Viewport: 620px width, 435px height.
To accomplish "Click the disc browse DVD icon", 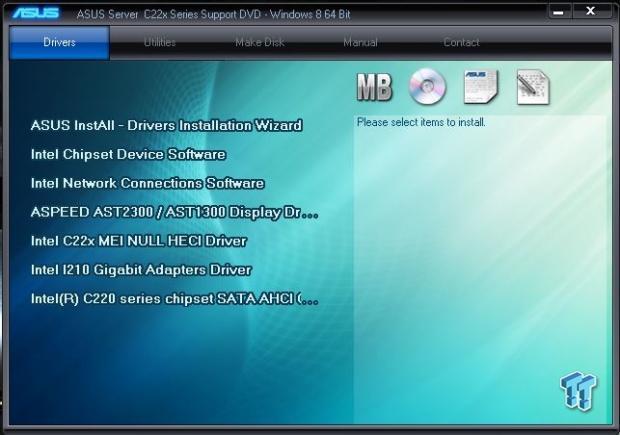I will (x=427, y=86).
